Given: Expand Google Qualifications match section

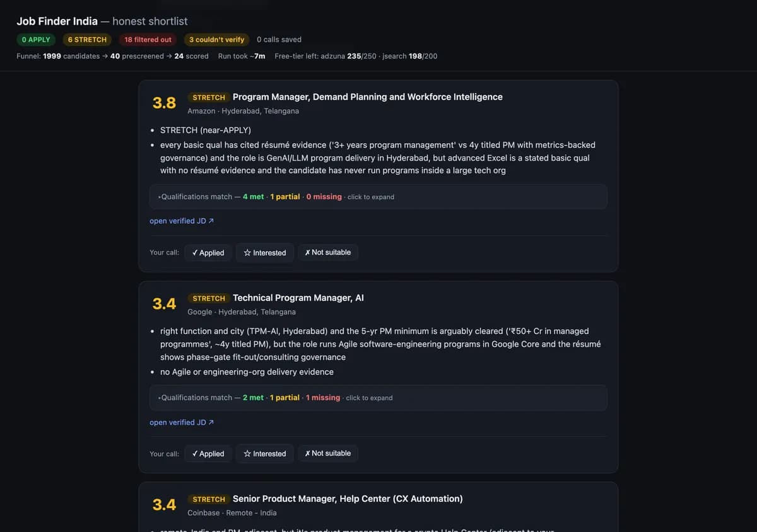Looking at the screenshot, I should click(378, 398).
